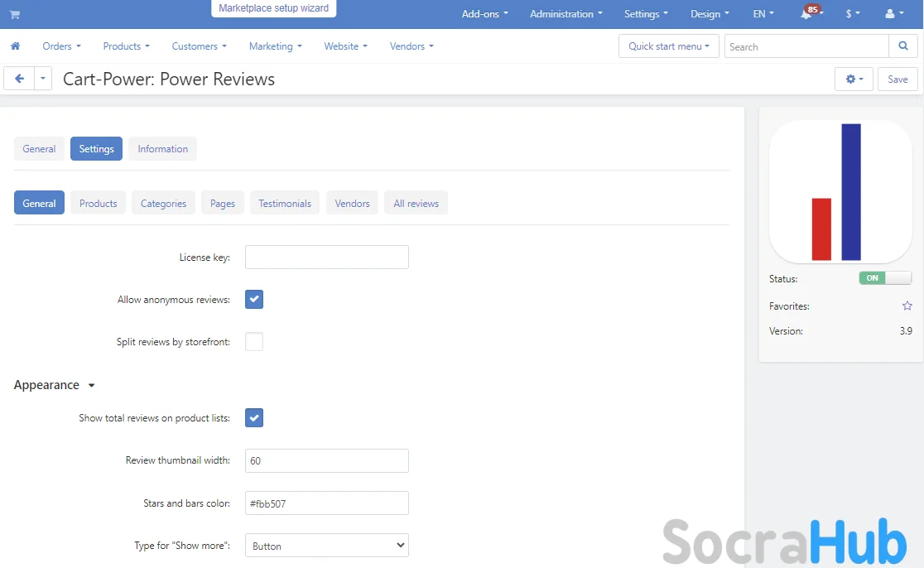Select the blue Settings tab

[96, 148]
